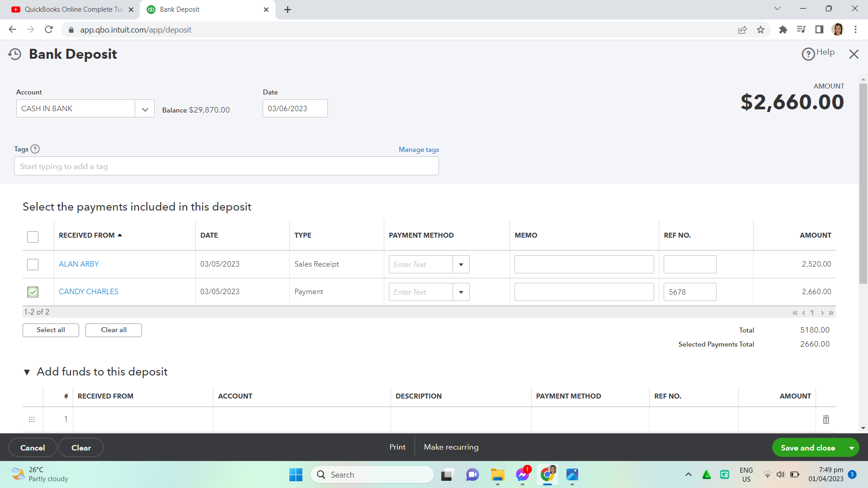Open Save and close dropdown arrow
The image size is (868, 488).
pos(851,448)
